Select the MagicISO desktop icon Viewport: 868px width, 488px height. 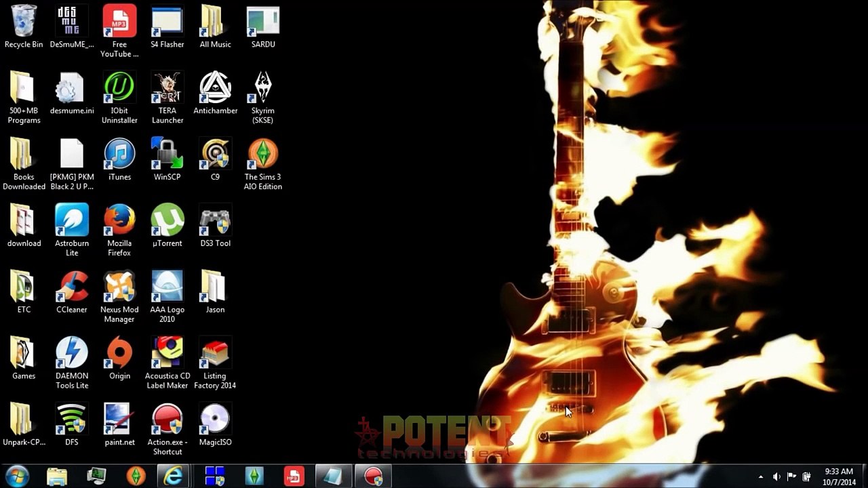[215, 420]
